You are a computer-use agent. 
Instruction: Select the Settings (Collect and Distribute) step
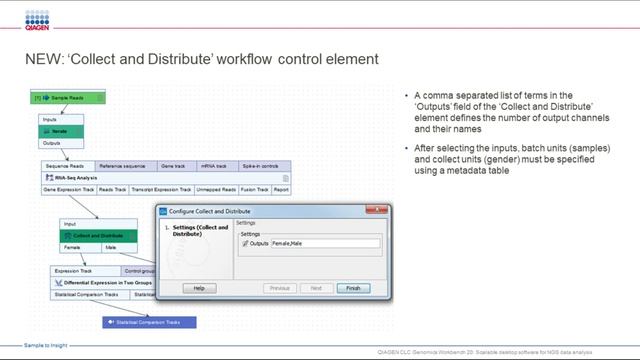200,231
